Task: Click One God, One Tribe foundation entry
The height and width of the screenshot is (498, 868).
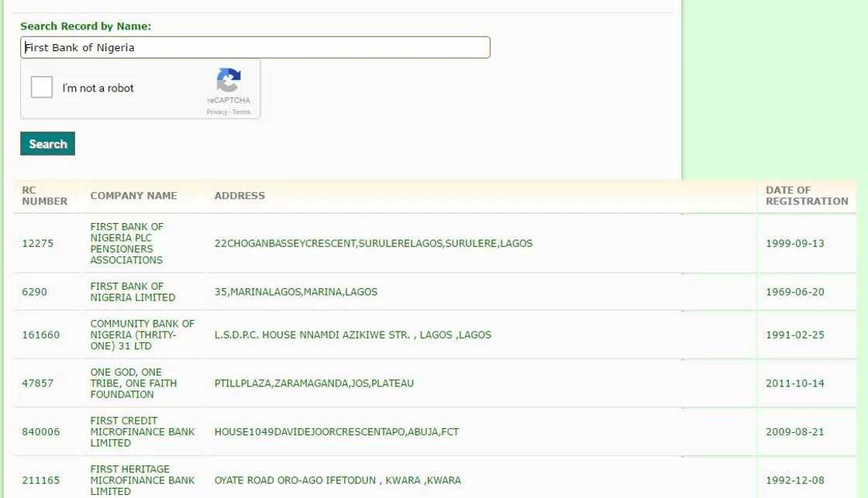Action: coord(133,383)
